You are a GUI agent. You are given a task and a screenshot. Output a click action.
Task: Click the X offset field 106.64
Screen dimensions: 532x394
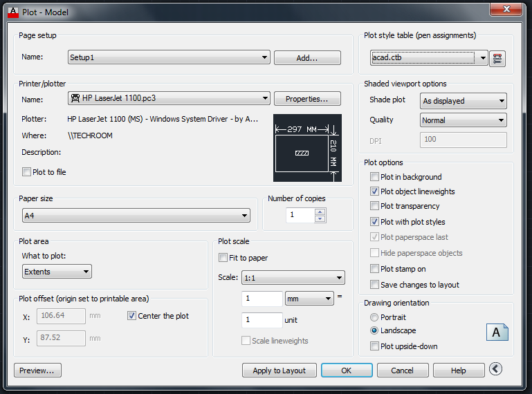point(61,316)
